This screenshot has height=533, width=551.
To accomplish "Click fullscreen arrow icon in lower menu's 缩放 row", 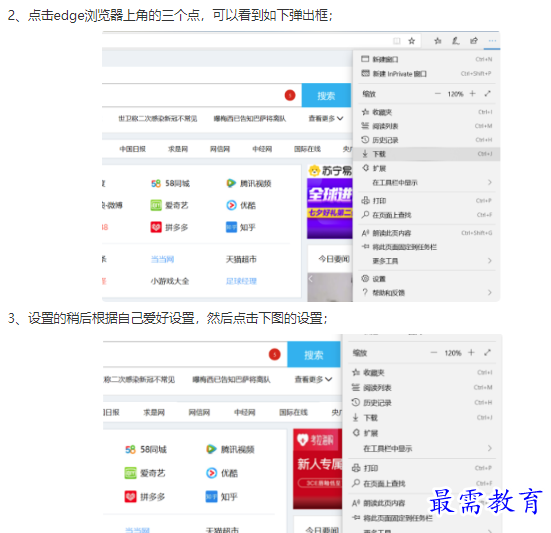I will click(487, 352).
